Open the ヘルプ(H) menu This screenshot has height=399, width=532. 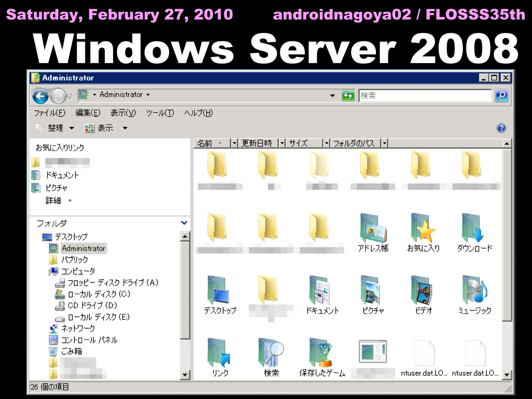tap(198, 113)
